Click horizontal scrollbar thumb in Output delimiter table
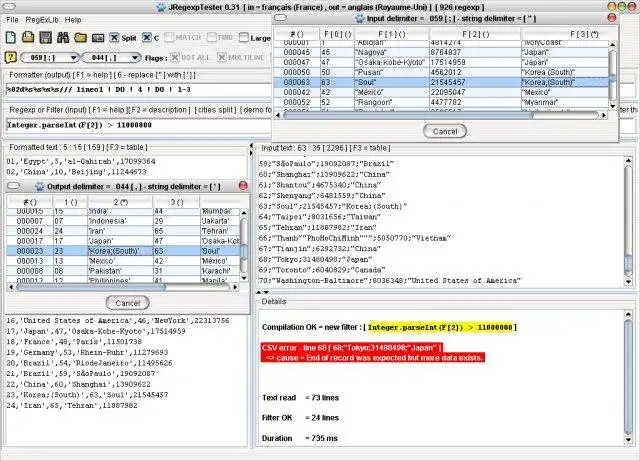Screen dimensions: 640x461 coord(91,287)
